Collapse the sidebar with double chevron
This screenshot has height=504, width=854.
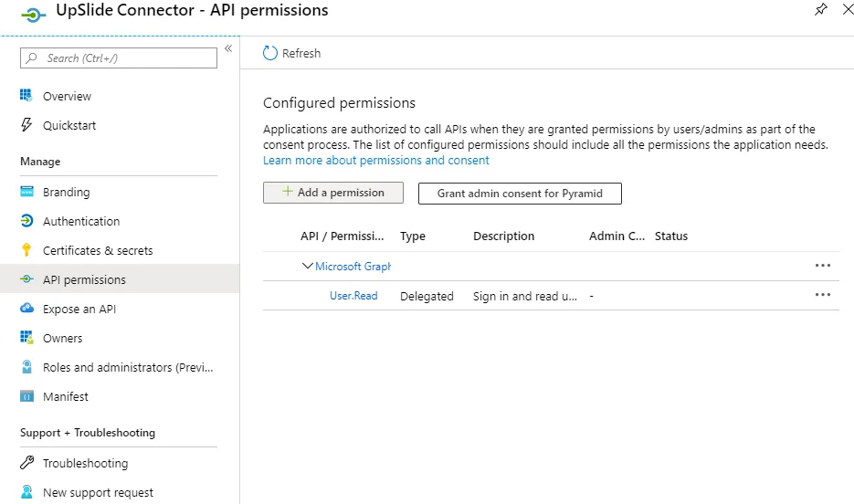click(x=228, y=48)
